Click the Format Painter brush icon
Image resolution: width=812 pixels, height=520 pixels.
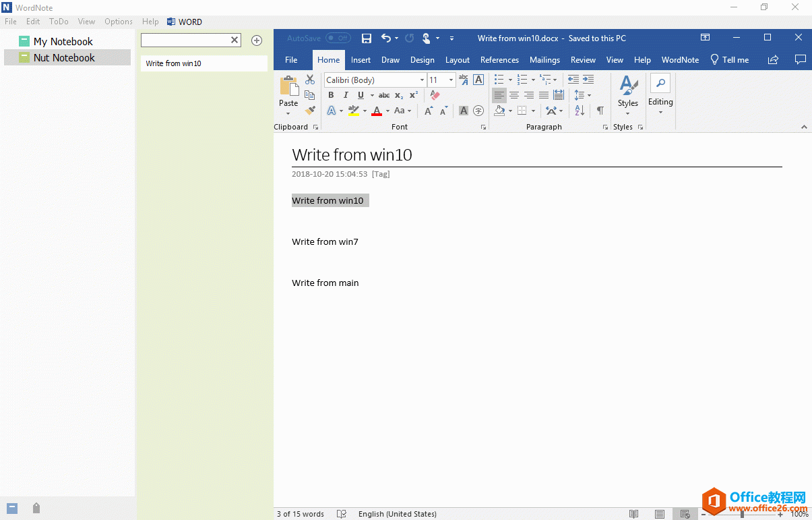click(310, 111)
